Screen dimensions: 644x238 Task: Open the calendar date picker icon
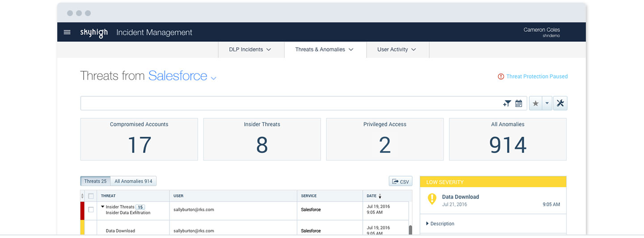519,104
